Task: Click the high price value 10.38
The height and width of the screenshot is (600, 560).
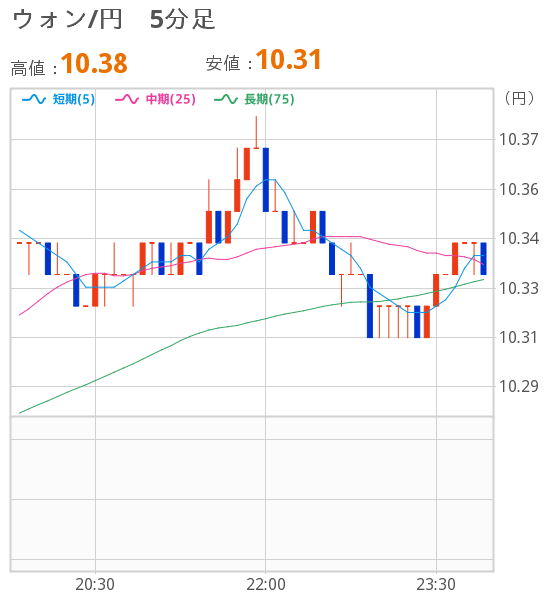Action: (94, 64)
